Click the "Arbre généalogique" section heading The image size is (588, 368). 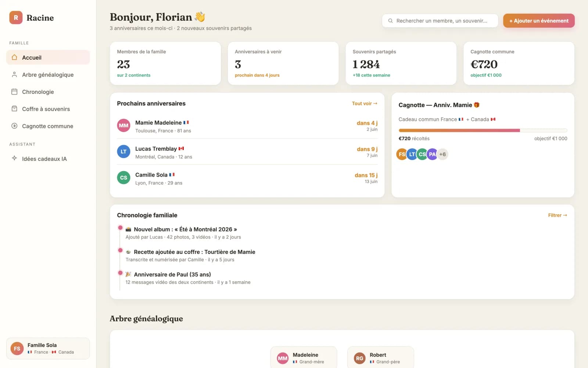point(146,319)
